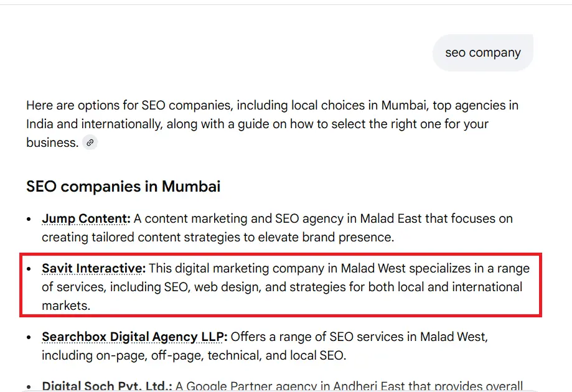Click the source link icon after "business."
Screen dimensions: 572x392
[x=90, y=143]
